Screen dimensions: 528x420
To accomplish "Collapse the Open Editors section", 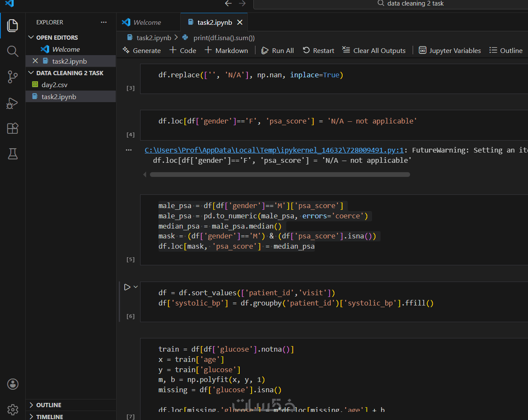I will pos(31,38).
